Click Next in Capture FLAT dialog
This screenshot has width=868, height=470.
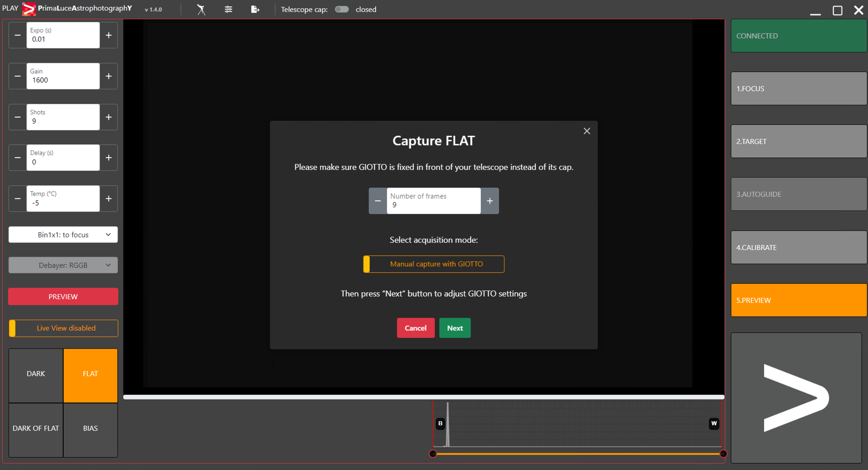[x=455, y=328]
